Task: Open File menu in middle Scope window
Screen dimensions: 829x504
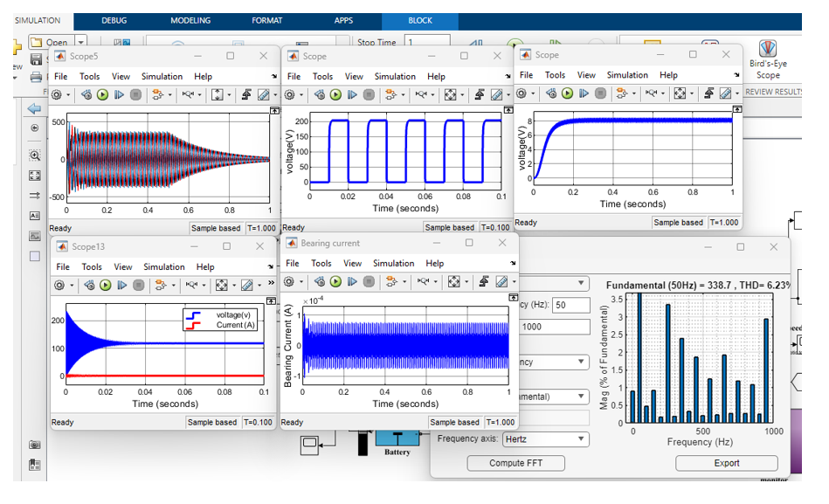Action: [294, 77]
